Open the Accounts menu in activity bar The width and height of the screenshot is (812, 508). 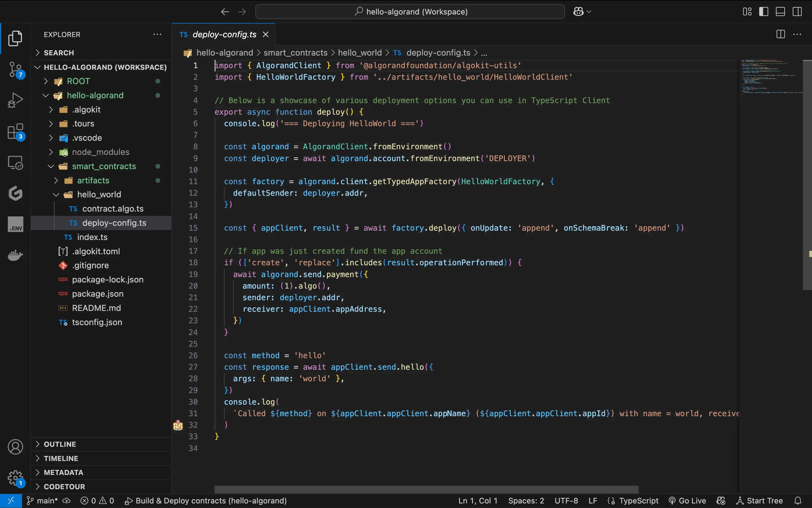click(x=15, y=447)
